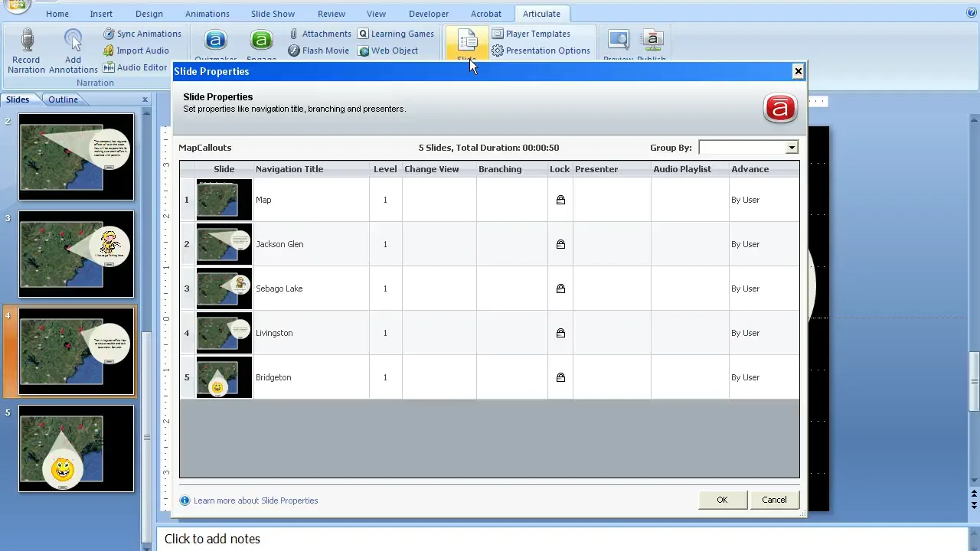
Task: Toggle lock for Livingston slide
Action: tap(560, 333)
